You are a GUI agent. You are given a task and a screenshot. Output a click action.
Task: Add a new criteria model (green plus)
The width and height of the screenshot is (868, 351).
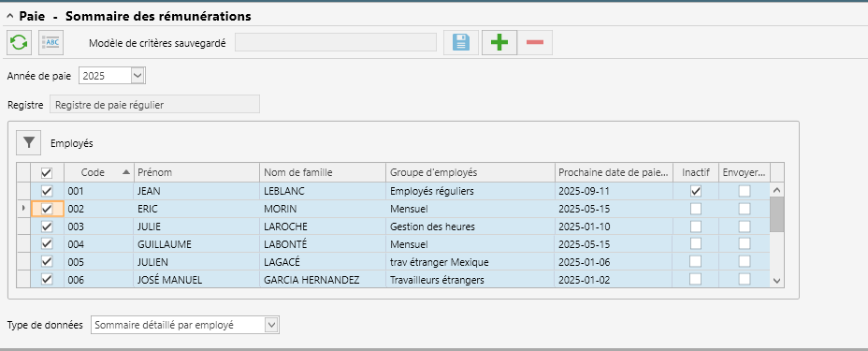point(499,43)
